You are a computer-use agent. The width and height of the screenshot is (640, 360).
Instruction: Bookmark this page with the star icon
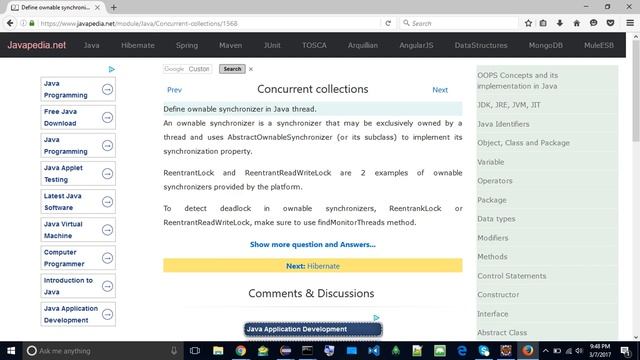tap(528, 23)
